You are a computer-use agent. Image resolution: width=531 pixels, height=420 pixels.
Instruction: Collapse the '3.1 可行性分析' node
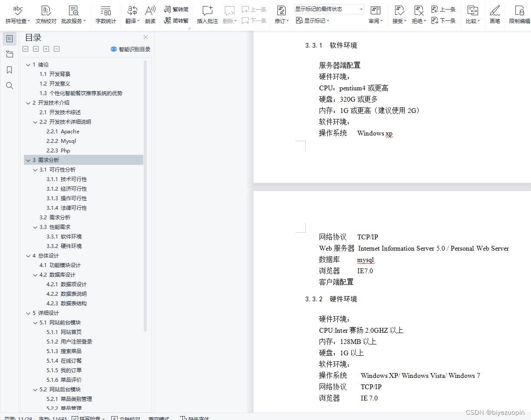click(35, 170)
